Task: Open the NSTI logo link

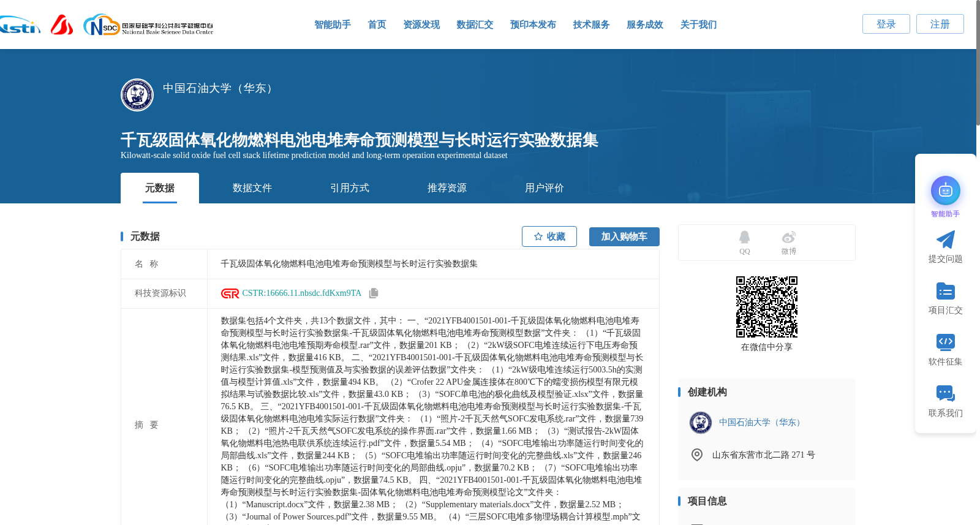Action: coord(20,25)
